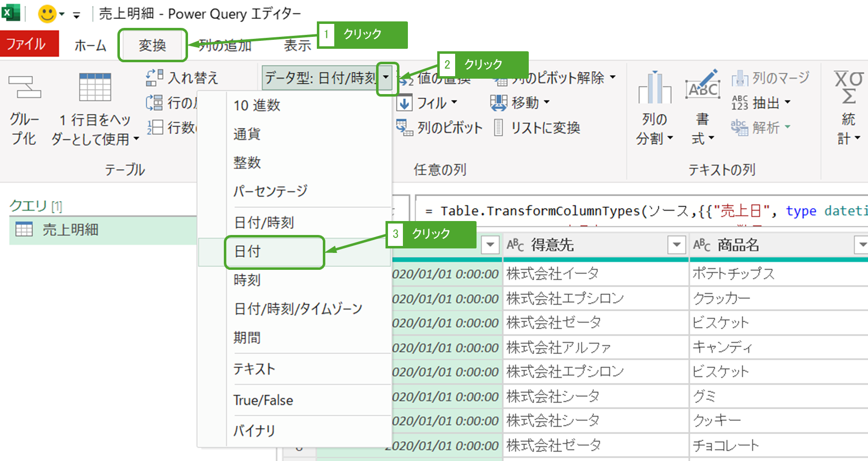Select 日付 from the data type menu
The image size is (868, 461).
248,252
